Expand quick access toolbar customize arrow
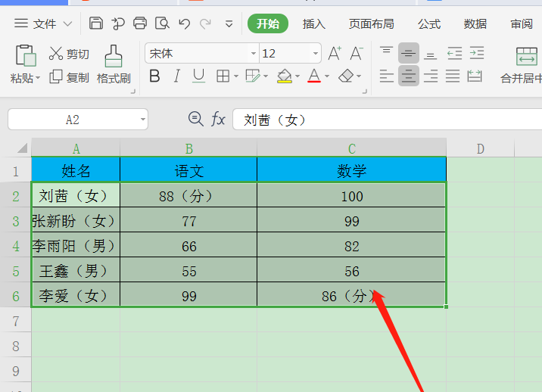 [229, 24]
